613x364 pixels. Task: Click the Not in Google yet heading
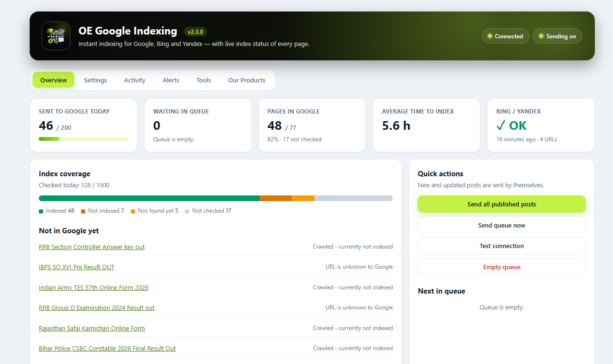tap(69, 231)
